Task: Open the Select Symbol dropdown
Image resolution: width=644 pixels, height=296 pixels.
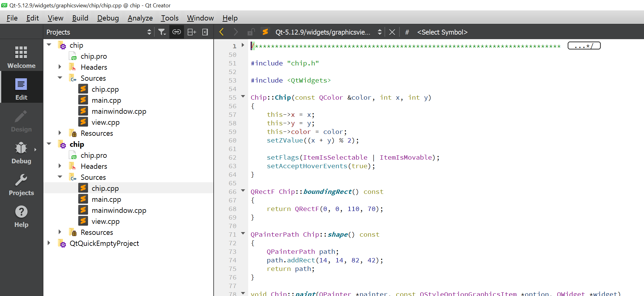Action: coord(442,32)
